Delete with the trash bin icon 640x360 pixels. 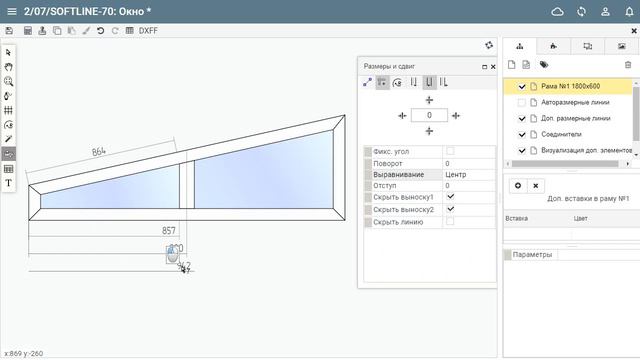(628, 64)
